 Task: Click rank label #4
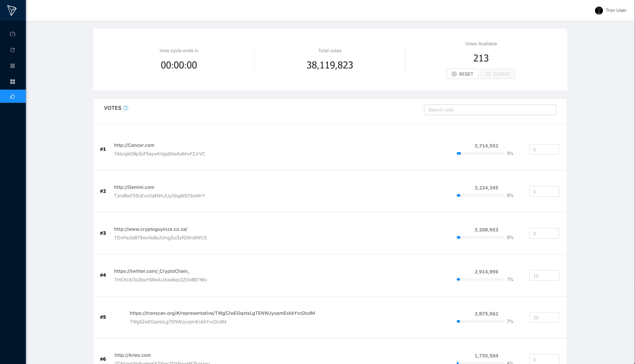tap(103, 275)
